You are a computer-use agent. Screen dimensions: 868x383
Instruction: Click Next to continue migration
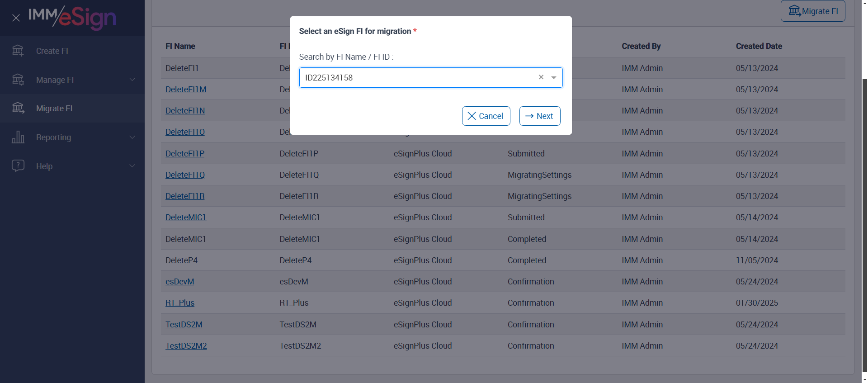point(539,116)
